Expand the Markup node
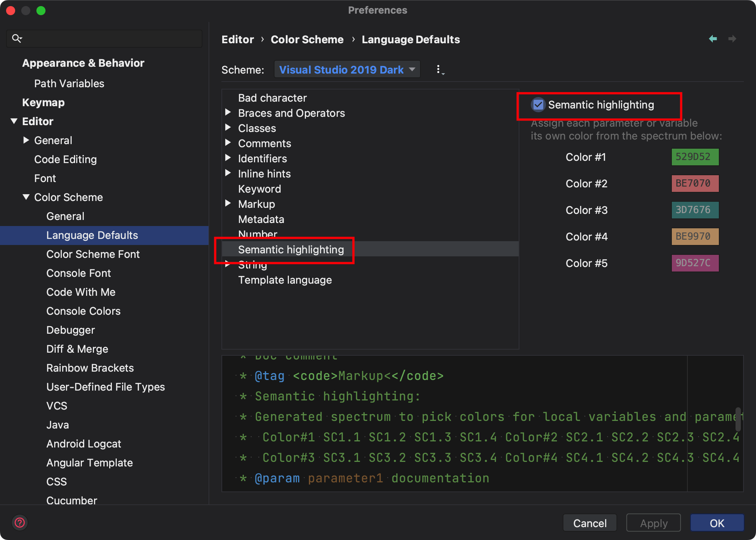The image size is (756, 540). click(x=228, y=203)
